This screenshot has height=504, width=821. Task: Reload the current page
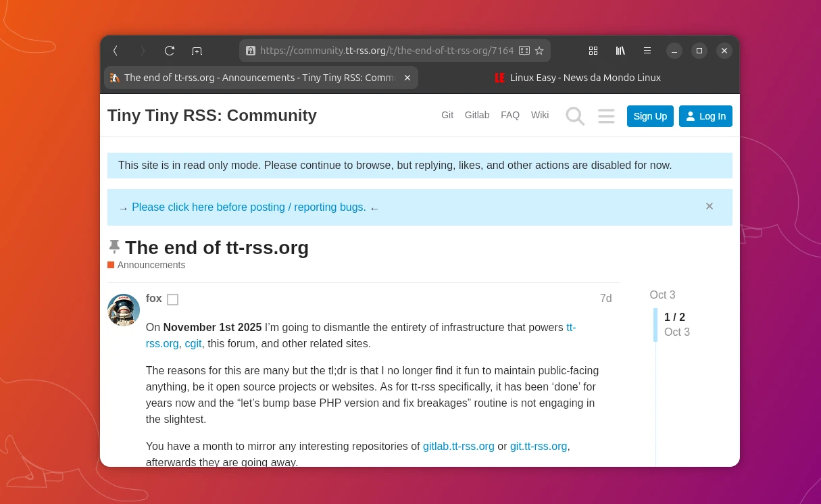click(170, 51)
